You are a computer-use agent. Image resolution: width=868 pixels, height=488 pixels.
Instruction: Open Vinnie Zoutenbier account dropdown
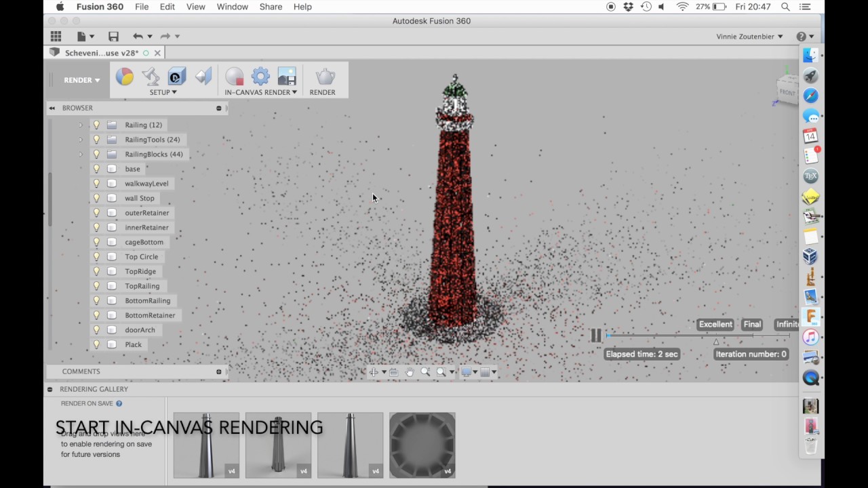point(749,37)
